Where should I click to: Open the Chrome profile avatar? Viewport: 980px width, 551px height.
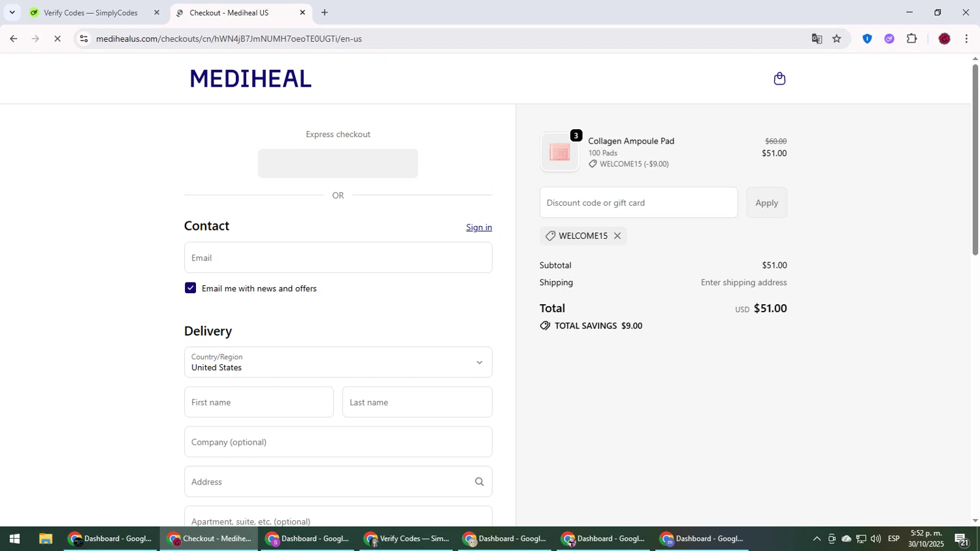944,39
